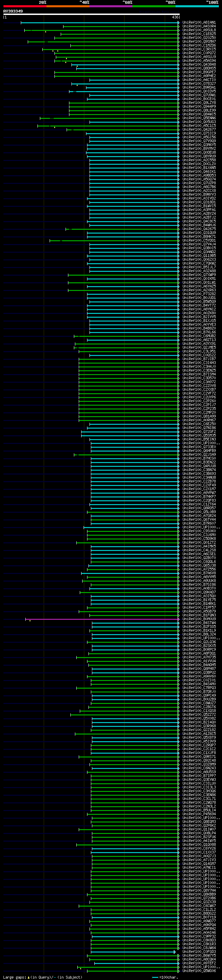
Task: Select the UniRef100_Q8DHS5 label
Action: [199, 68]
